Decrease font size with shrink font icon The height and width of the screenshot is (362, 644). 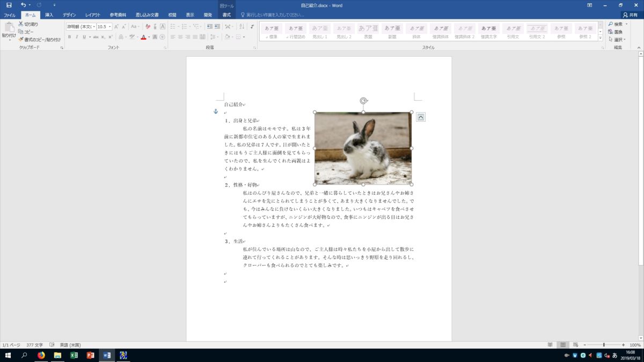(125, 26)
